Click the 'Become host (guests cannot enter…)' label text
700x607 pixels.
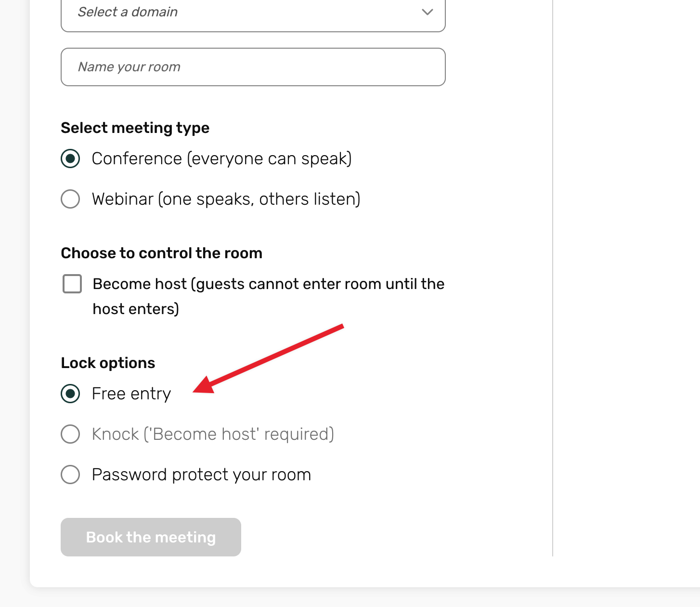tap(268, 296)
